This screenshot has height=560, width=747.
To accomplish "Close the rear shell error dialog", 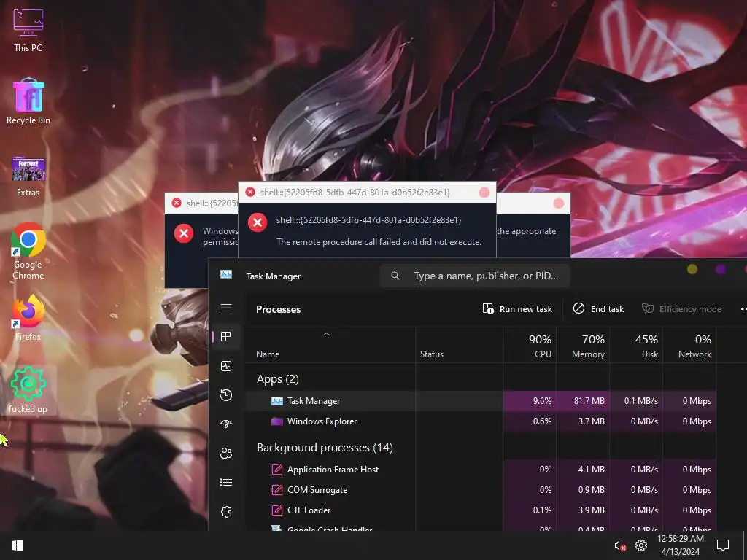I will pos(559,203).
